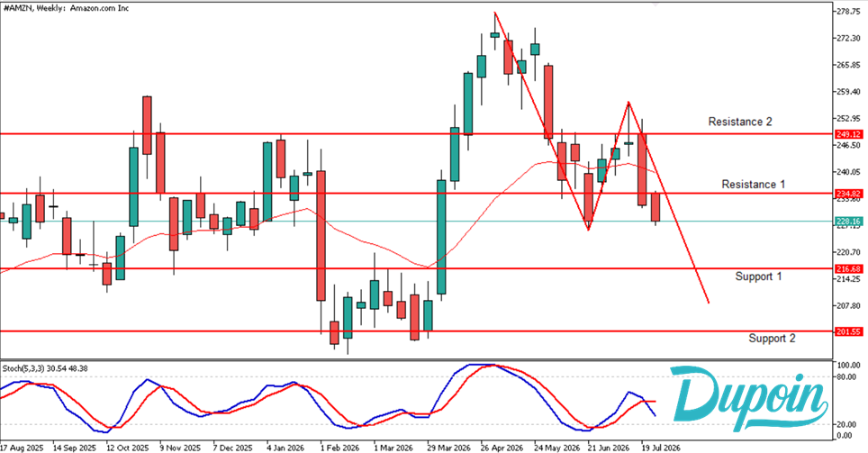Select the 'Support 1' label
Viewport: 868px width, 453px height.
[x=758, y=276]
